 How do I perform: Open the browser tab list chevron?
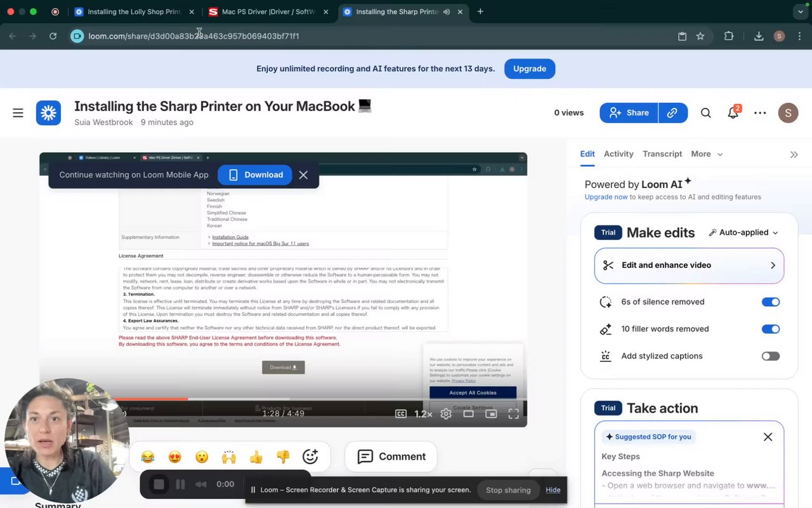(799, 11)
